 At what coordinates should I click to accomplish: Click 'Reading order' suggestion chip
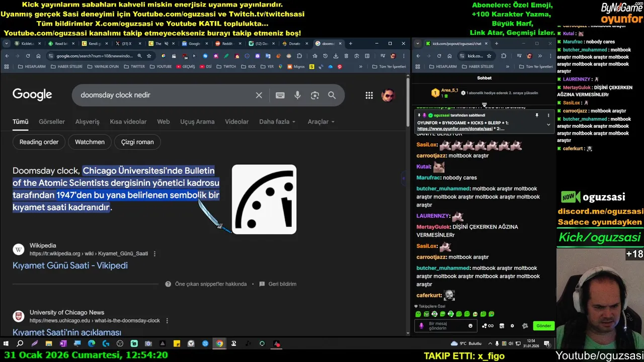[39, 142]
